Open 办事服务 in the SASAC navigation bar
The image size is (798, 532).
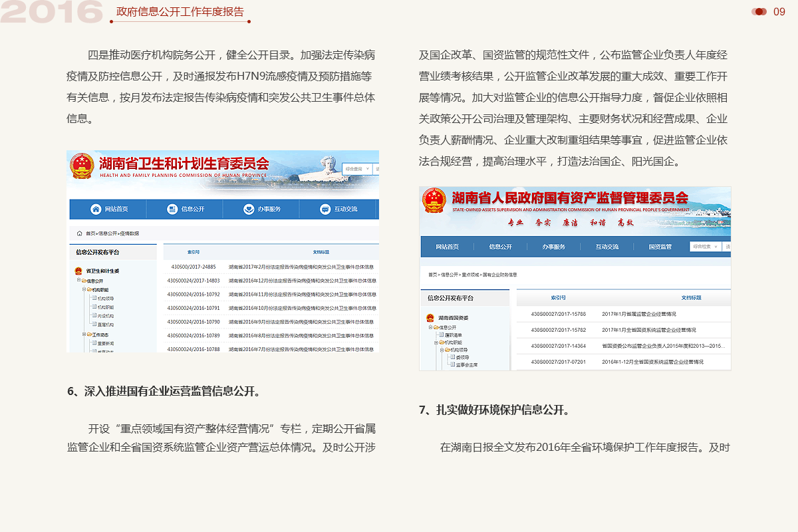pos(554,247)
